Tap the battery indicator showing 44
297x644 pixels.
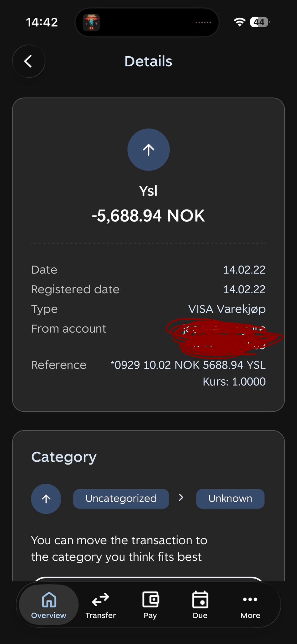(x=259, y=22)
